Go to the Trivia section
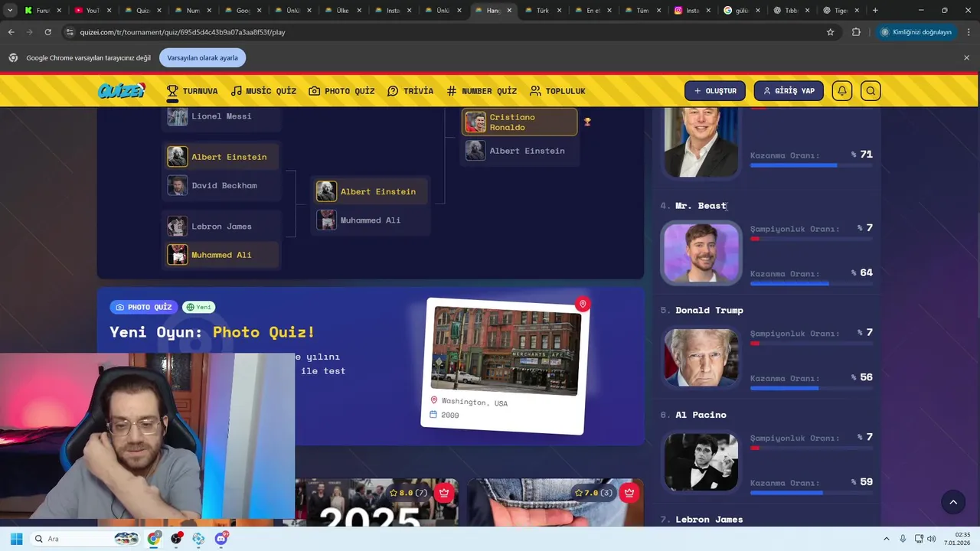 point(410,91)
